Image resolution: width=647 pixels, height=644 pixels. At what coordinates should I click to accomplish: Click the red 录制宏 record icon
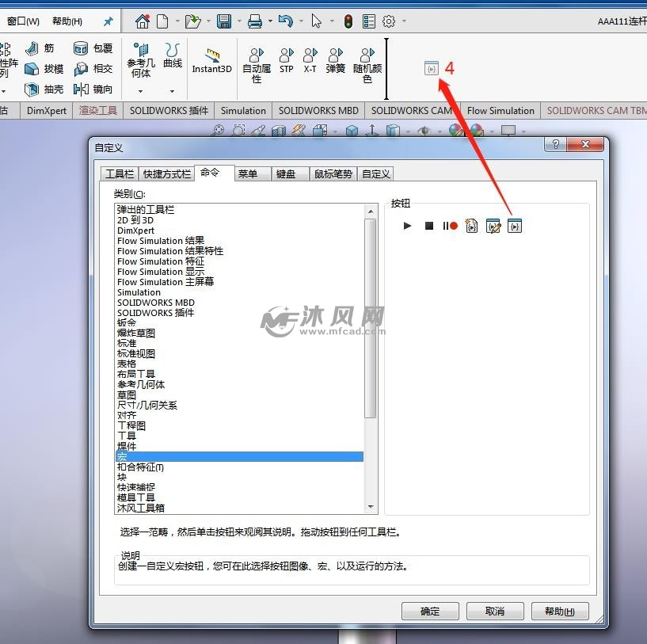(452, 226)
